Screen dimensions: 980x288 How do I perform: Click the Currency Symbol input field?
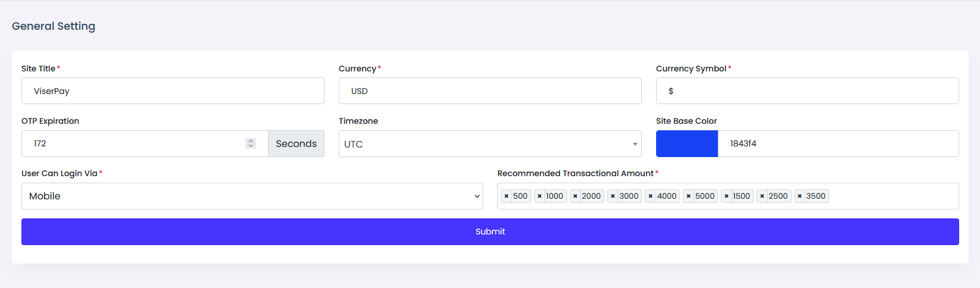[807, 91]
